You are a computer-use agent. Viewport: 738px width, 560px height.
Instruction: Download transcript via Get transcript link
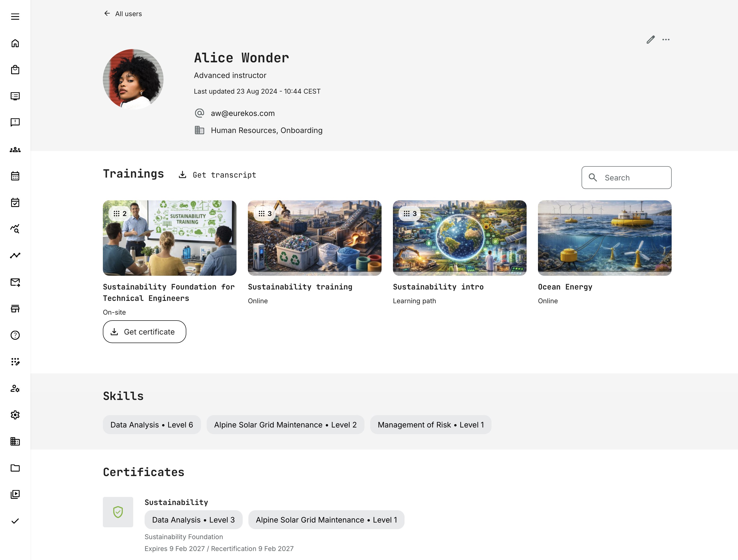coord(217,174)
